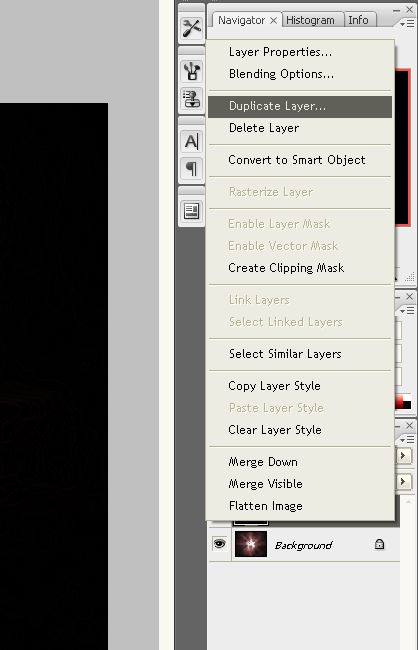Close the Navigator tab with its x
The height and width of the screenshot is (650, 418).
(x=273, y=20)
